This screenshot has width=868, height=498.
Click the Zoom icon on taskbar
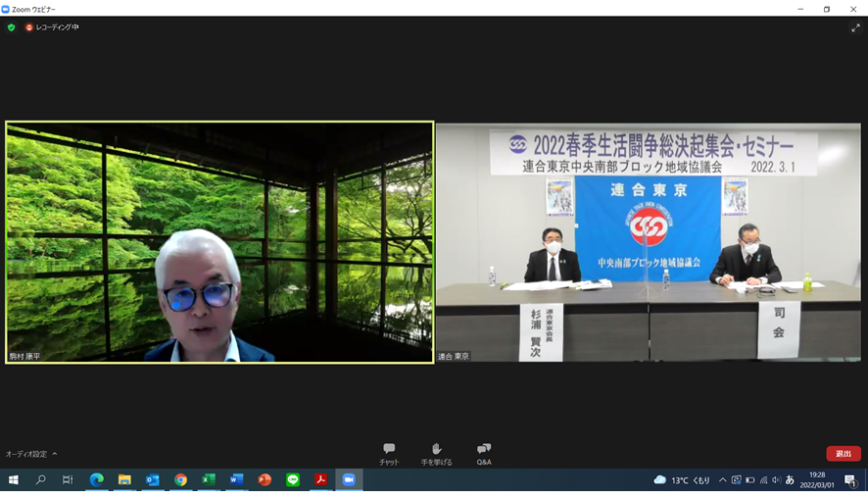pos(349,479)
